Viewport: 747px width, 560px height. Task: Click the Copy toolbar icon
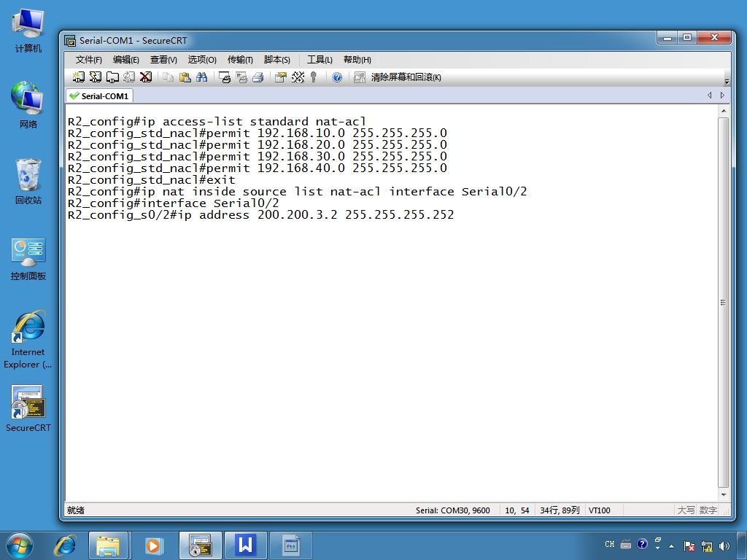tap(168, 77)
